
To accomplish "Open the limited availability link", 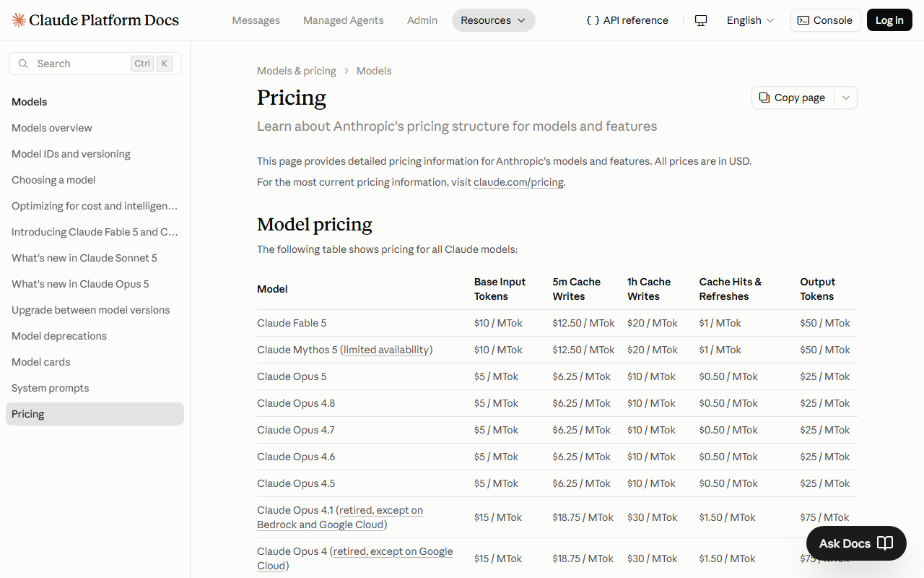I will 386,350.
